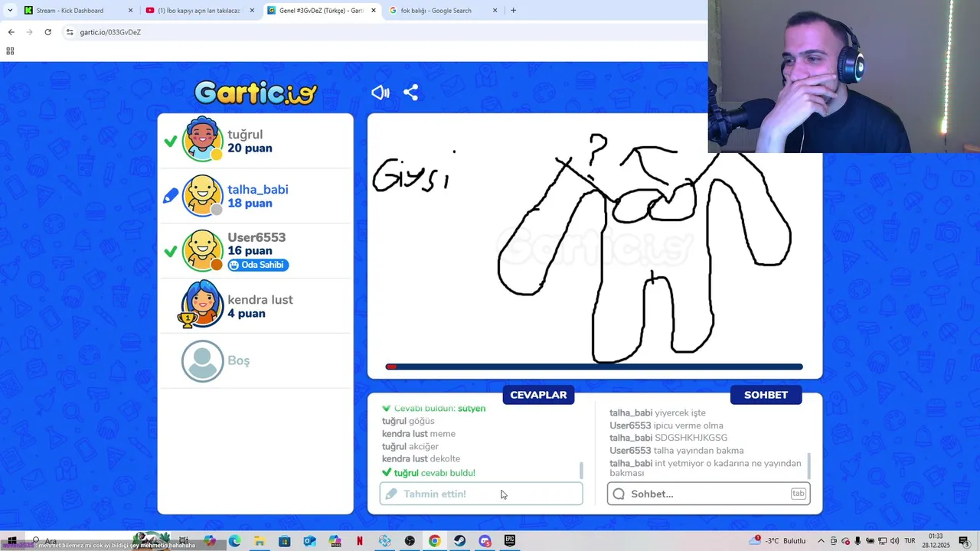The width and height of the screenshot is (980, 551).
Task: Click the tab key hint in chat box
Action: pyautogui.click(x=798, y=494)
